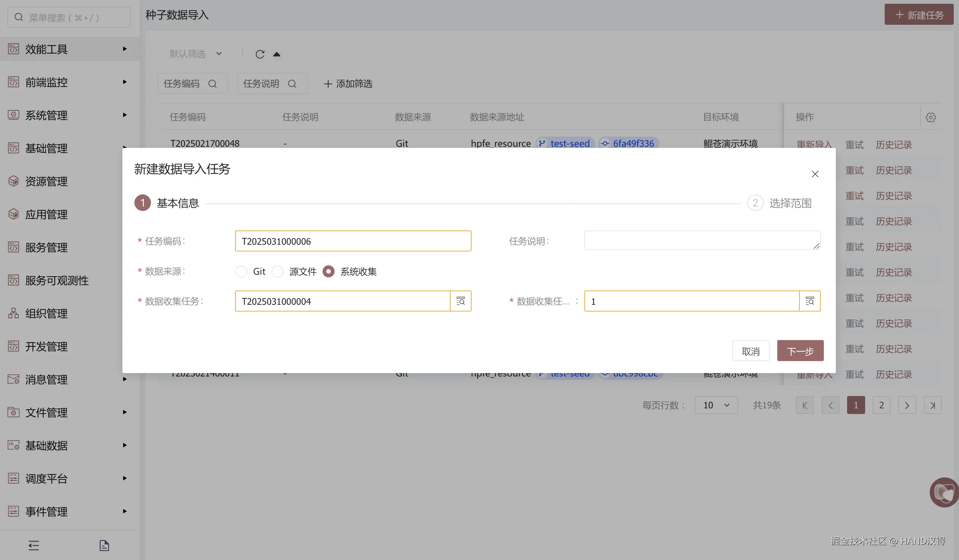
Task: Select the Git data source radio
Action: point(241,271)
